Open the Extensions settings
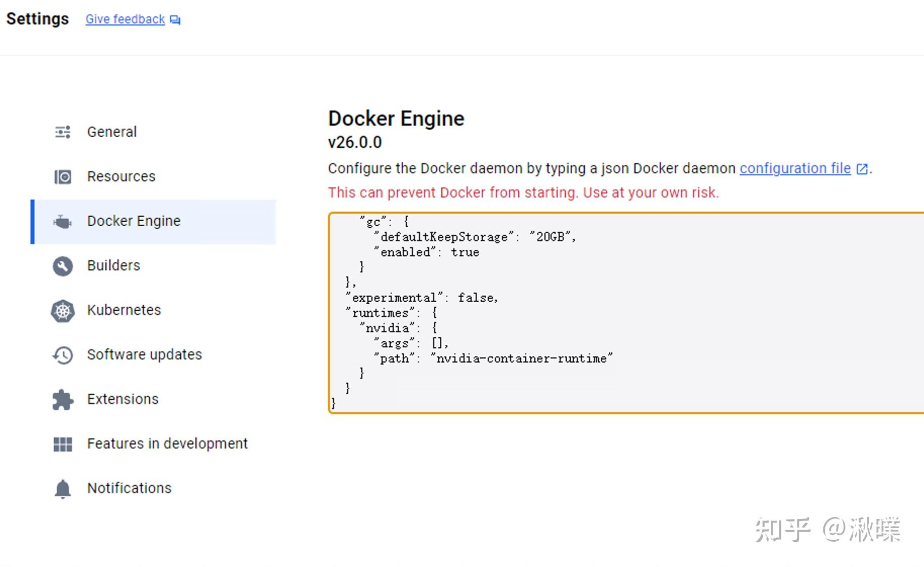 (x=153, y=399)
